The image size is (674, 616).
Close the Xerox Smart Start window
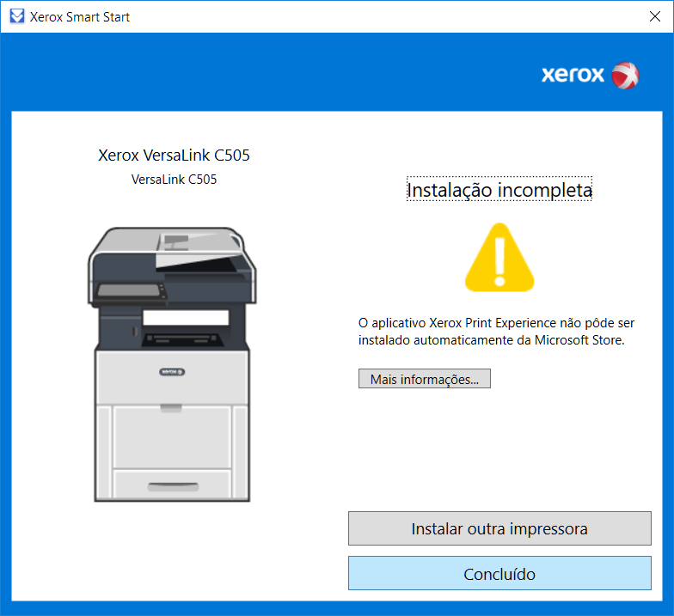(x=655, y=16)
